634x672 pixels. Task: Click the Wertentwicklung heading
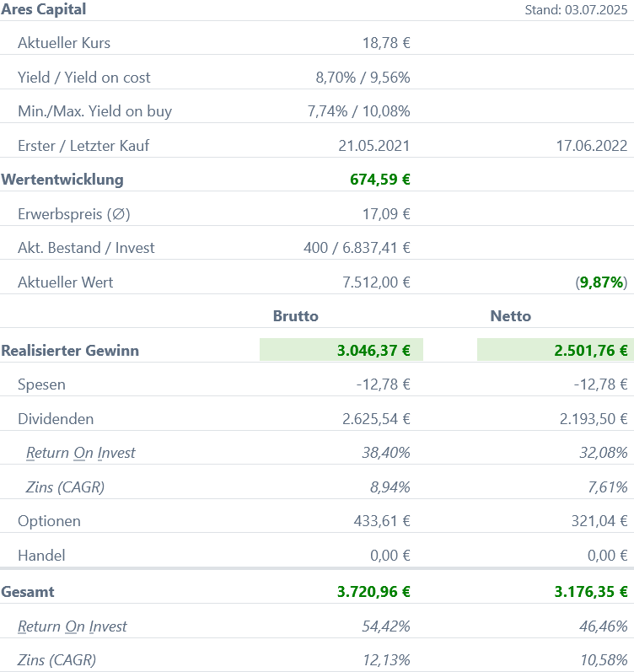(62, 180)
